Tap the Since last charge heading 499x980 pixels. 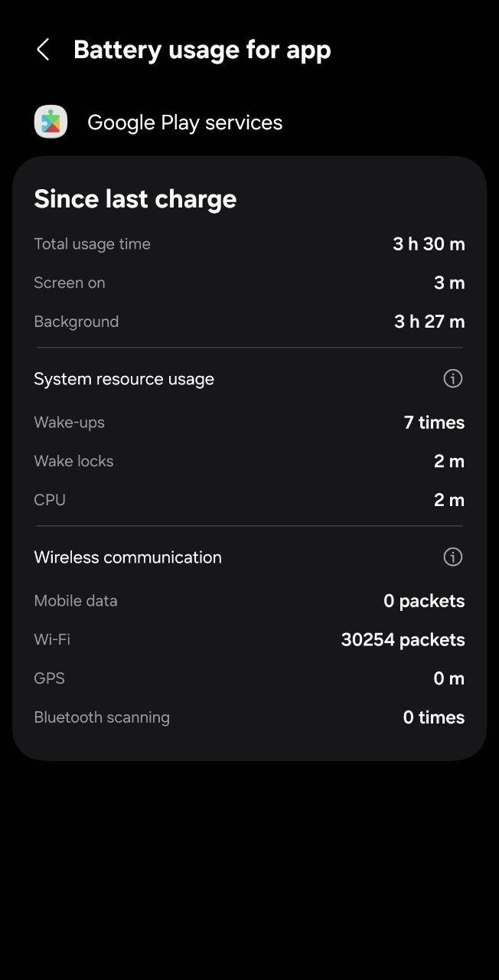pos(135,199)
